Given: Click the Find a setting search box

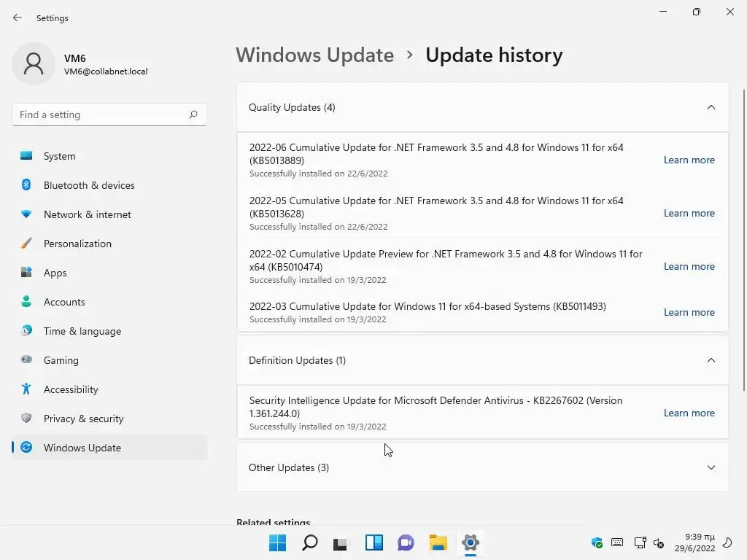Looking at the screenshot, I should point(109,114).
